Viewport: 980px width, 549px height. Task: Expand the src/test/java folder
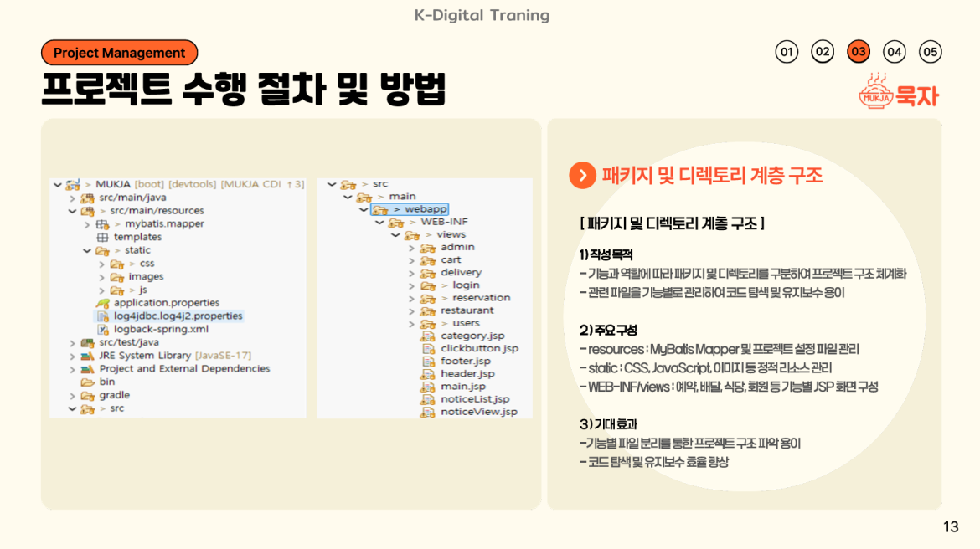point(73,343)
